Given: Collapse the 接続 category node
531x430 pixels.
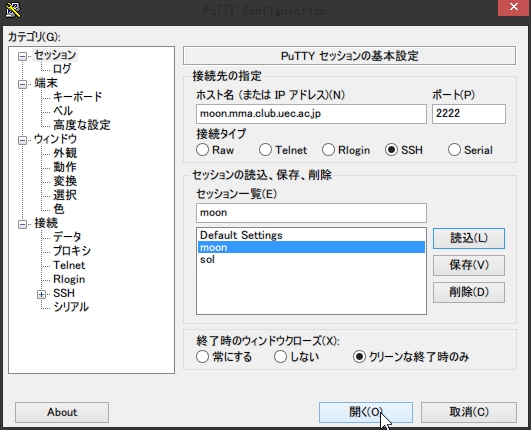Looking at the screenshot, I should (22, 224).
